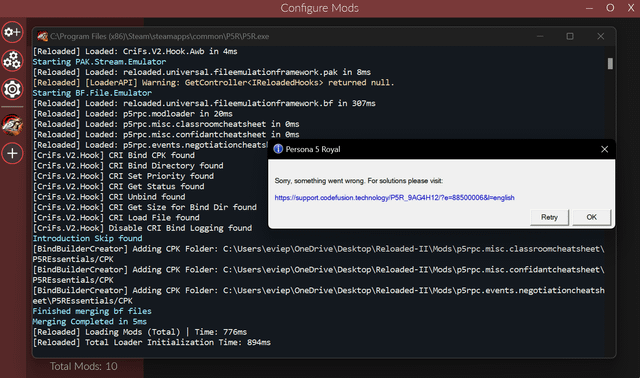Open the Settings gear icon in sidebar

(x=12, y=89)
